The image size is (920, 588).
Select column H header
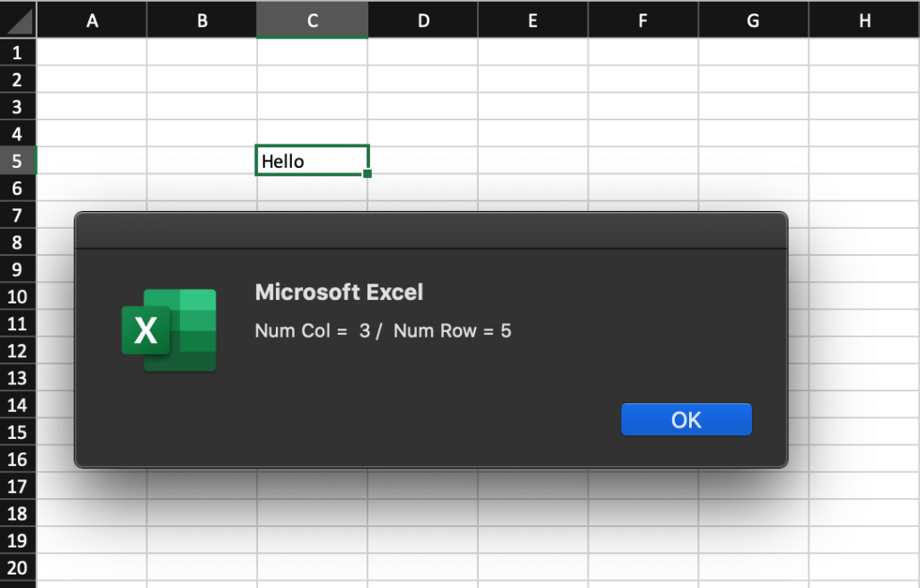(863, 19)
